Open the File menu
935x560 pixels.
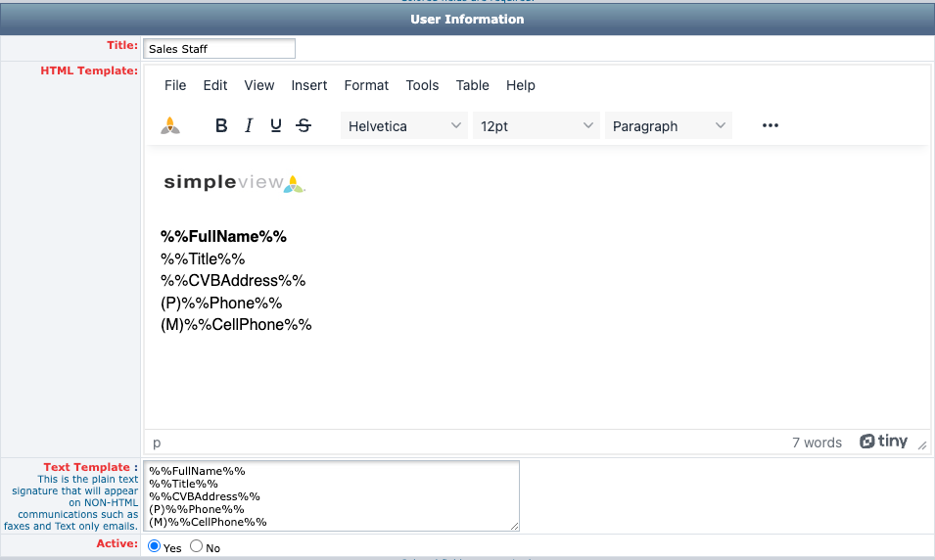(x=175, y=85)
